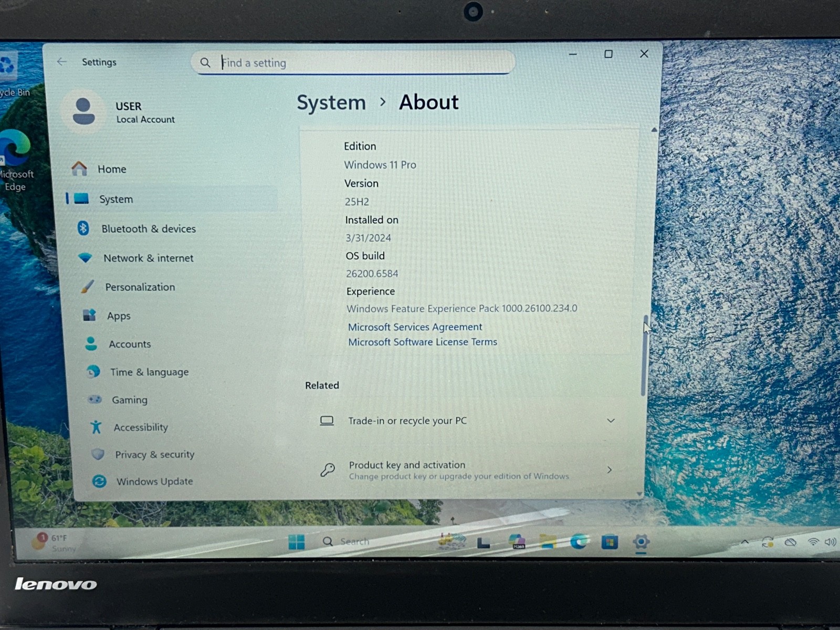
Task: Maximize the Settings window
Action: [x=608, y=54]
